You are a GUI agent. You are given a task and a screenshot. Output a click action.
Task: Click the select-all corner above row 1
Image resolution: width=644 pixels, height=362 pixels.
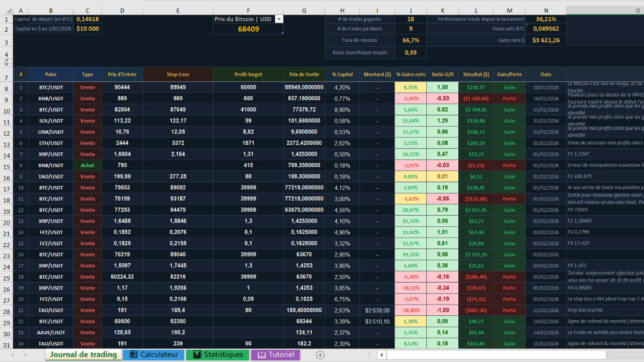(6, 10)
